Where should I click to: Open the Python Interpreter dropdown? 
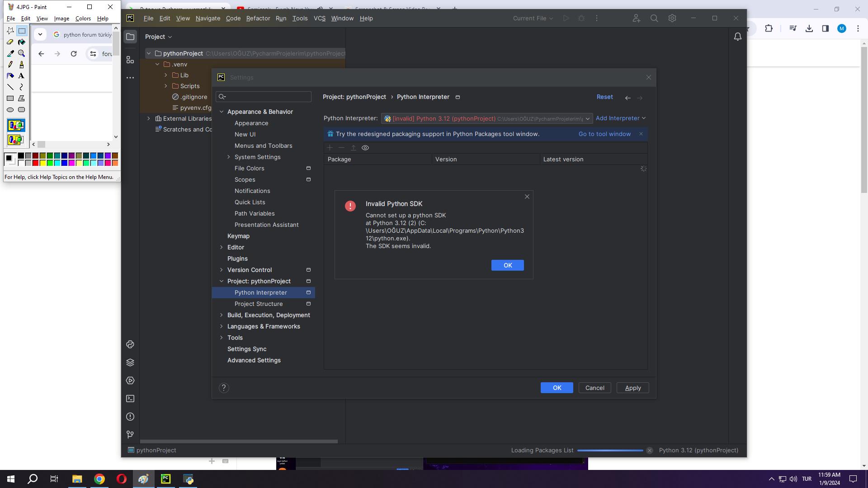[486, 118]
